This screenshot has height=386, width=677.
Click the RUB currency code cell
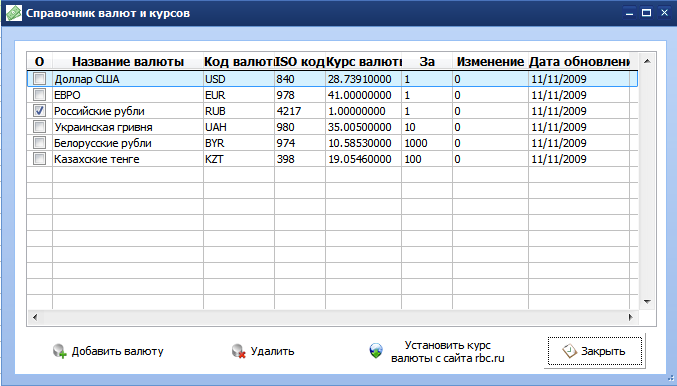tap(238, 111)
